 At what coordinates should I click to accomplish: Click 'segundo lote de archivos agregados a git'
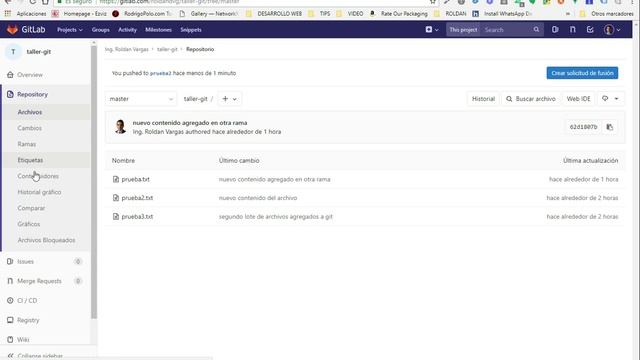coord(276,217)
